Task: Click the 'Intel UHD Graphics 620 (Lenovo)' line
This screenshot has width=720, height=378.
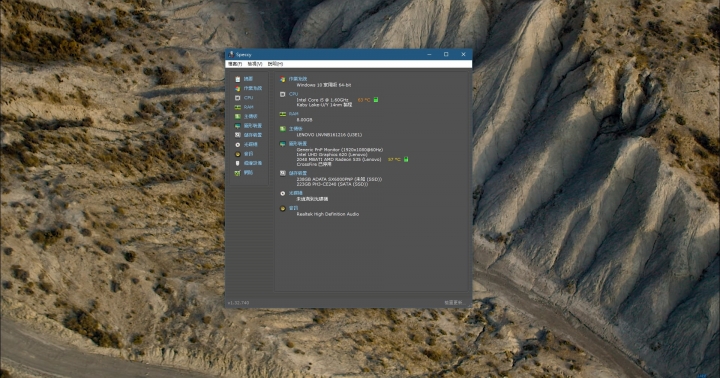Action: 332,155
